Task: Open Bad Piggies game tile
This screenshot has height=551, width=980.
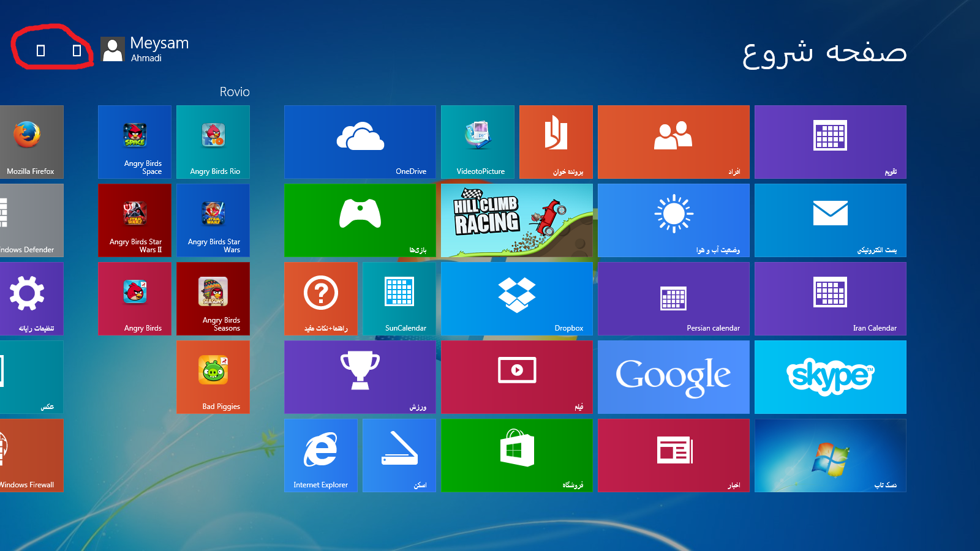Action: pyautogui.click(x=213, y=377)
